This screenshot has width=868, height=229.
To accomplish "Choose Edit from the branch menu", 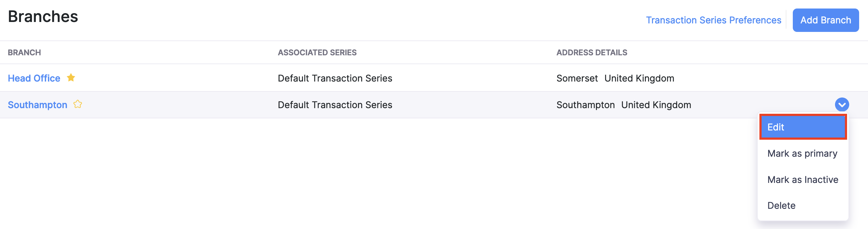I will (x=803, y=127).
